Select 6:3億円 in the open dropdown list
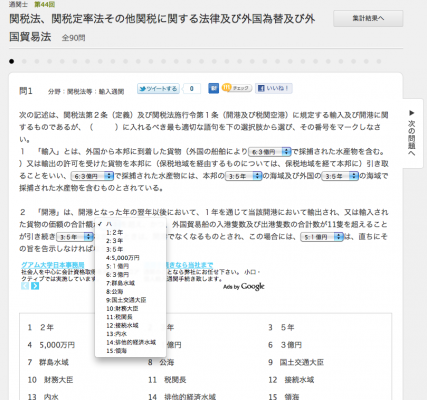427x400 pixels. (131, 275)
